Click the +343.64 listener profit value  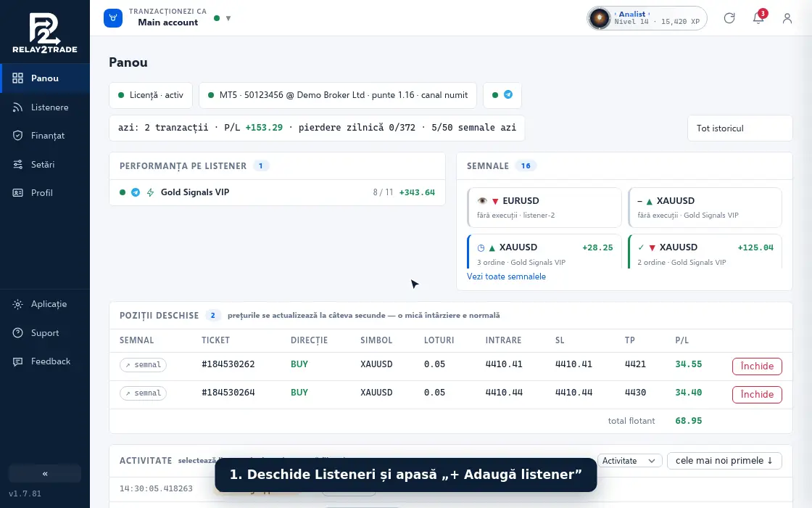coord(417,192)
